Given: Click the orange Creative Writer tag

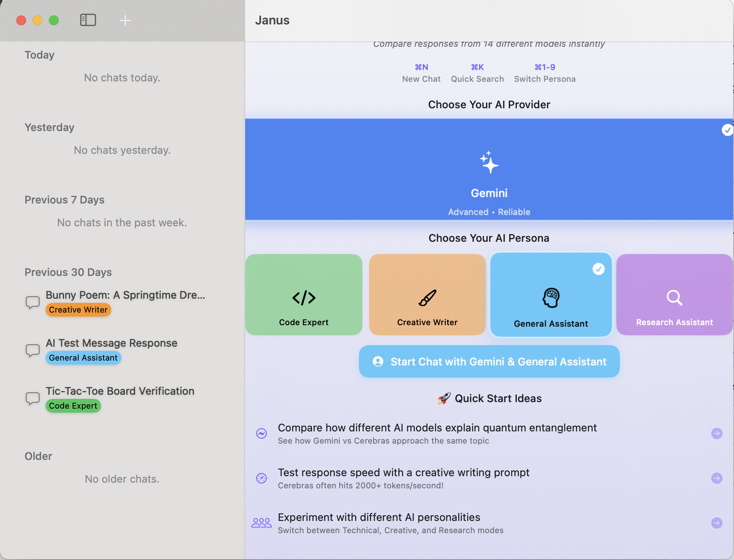Looking at the screenshot, I should click(x=78, y=310).
